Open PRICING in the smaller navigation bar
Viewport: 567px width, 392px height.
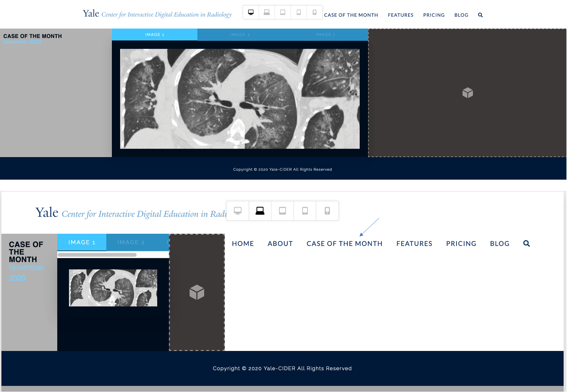pos(434,15)
